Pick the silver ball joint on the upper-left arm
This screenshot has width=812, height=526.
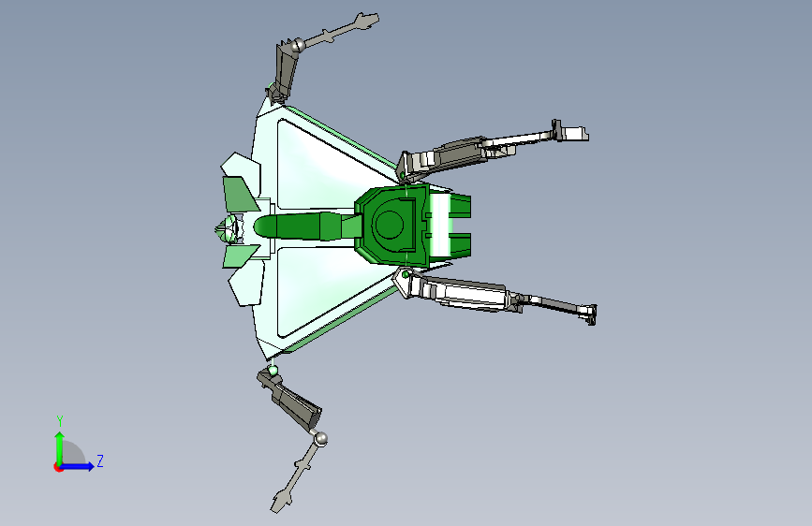[297, 46]
